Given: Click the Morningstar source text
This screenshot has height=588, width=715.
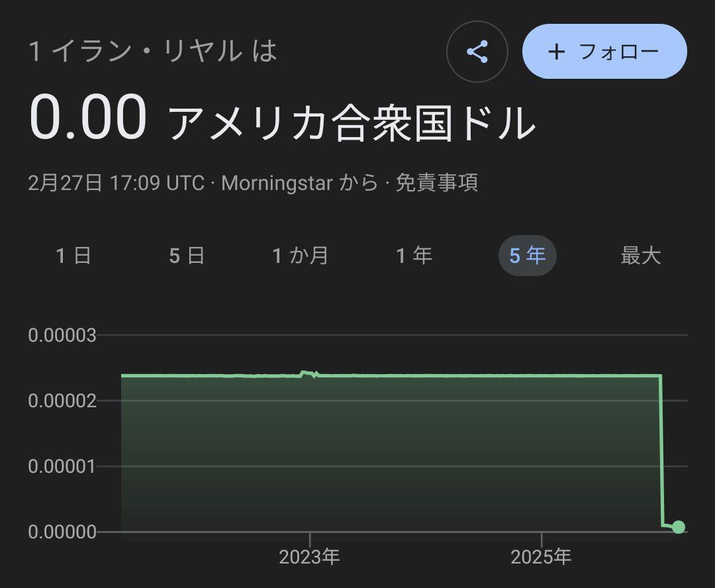Looking at the screenshot, I should click(277, 183).
